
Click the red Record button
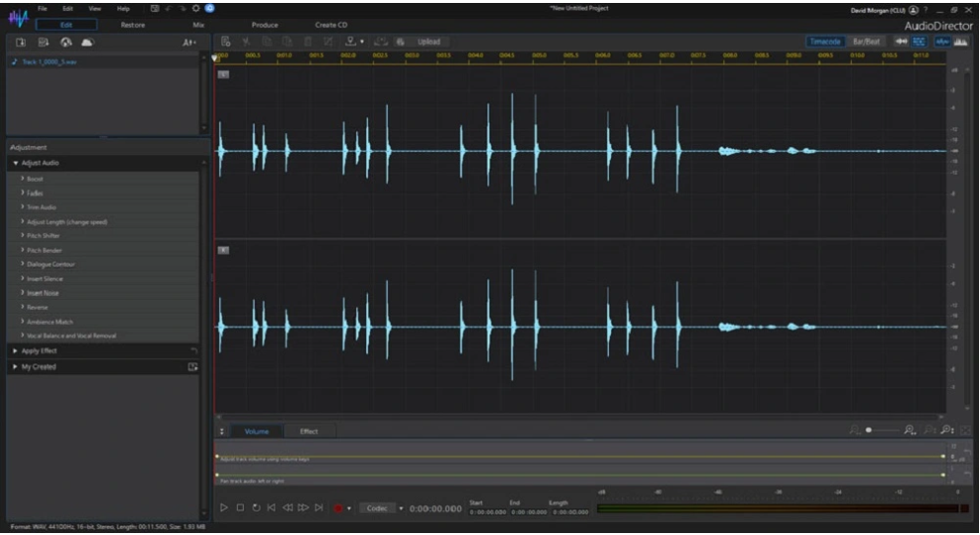click(339, 508)
